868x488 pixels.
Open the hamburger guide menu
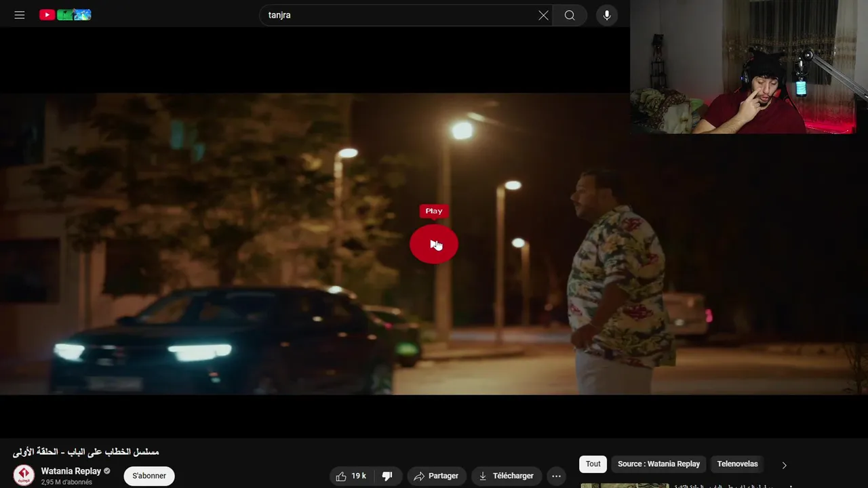[20, 15]
